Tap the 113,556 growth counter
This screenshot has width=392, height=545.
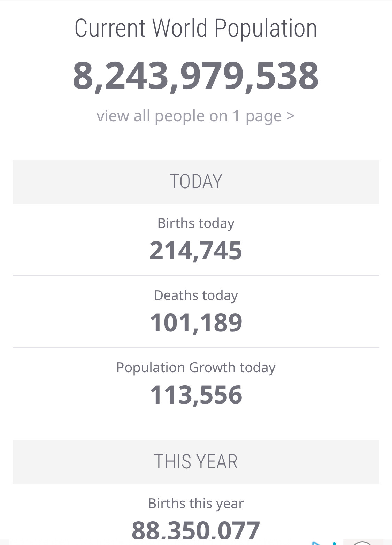pos(196,395)
